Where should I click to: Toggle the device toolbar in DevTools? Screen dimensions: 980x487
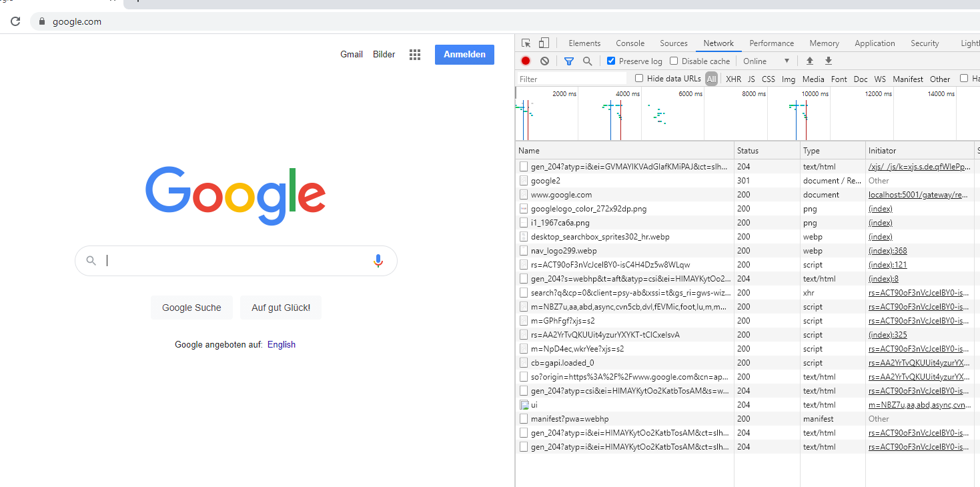544,42
